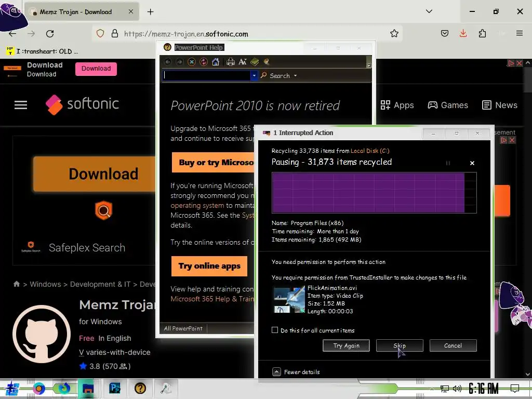Image resolution: width=532 pixels, height=399 pixels.
Task: Click the pink Download button in banner
Action: (96, 69)
